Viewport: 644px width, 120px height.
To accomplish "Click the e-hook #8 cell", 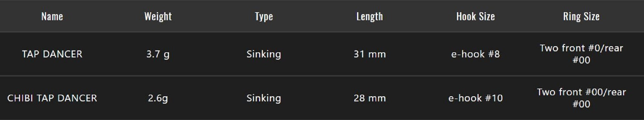I will click(x=476, y=54).
